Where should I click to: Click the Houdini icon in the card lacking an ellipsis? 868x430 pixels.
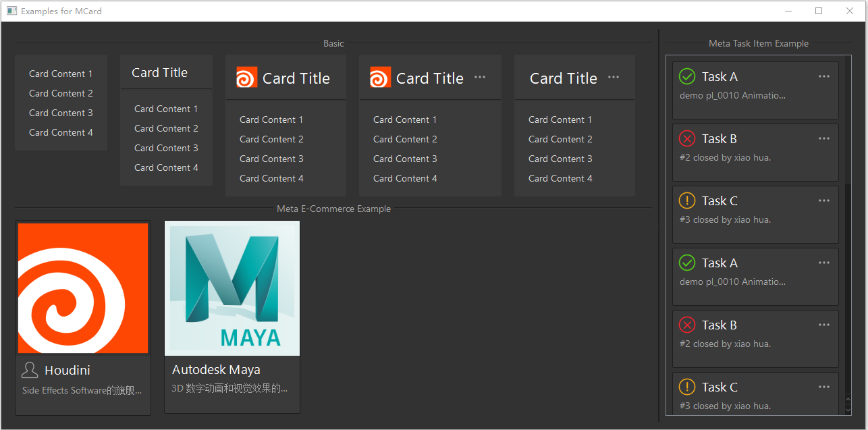247,78
